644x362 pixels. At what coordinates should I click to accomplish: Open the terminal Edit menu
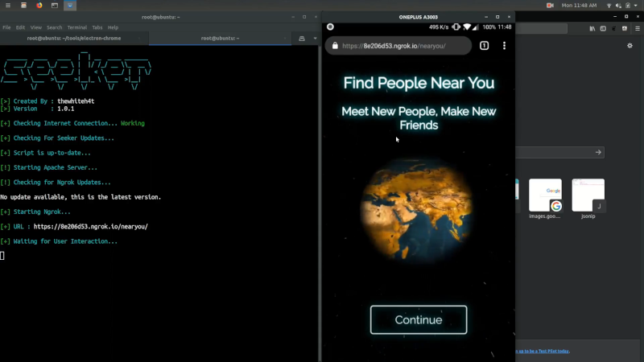coord(21,27)
